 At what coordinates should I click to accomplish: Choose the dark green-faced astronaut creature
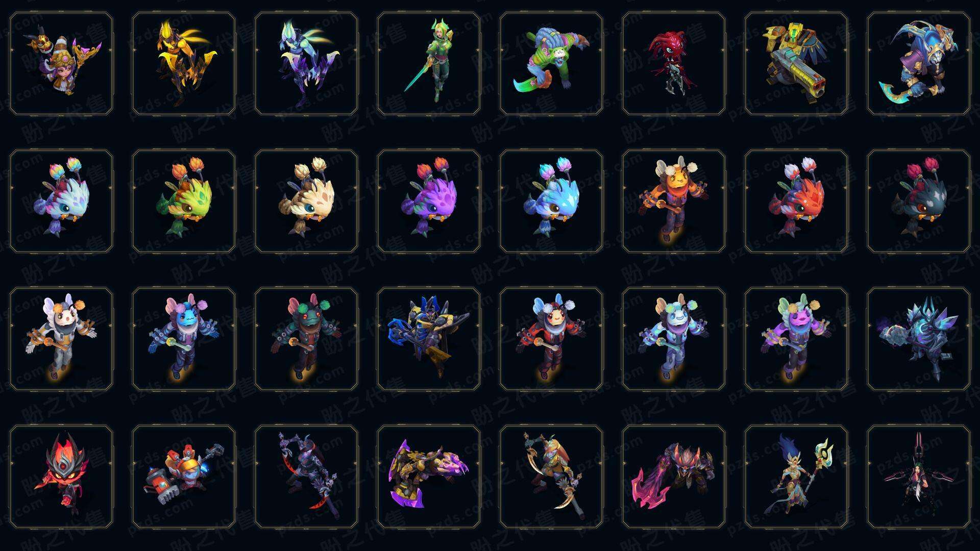[306, 339]
